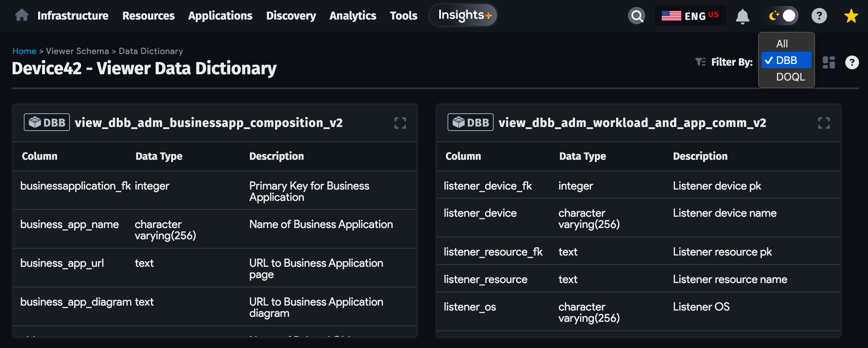Select the business_app_name column cell
This screenshot has width=868, height=348.
[x=70, y=224]
